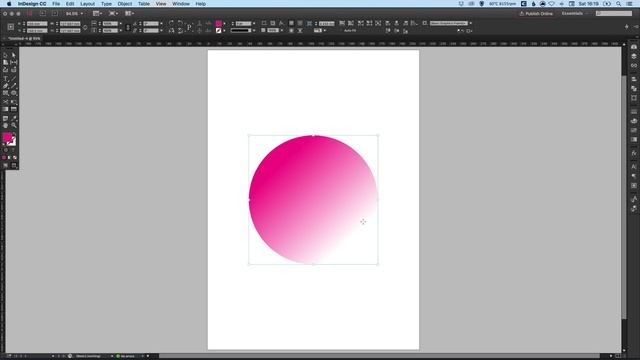Select the Free Transform tool
The width and height of the screenshot is (640, 360).
(x=14, y=102)
